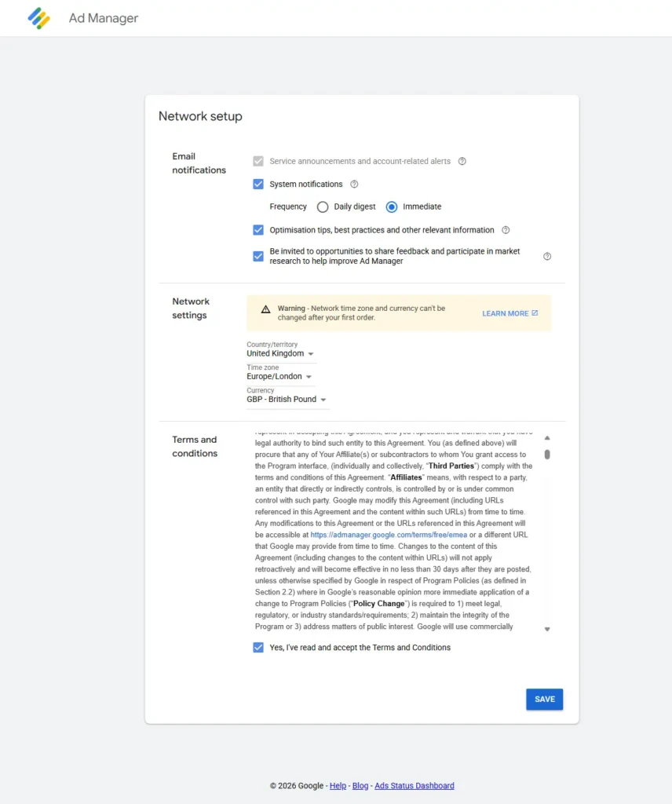672x804 pixels.
Task: Open the Blog footer link
Action: click(360, 785)
